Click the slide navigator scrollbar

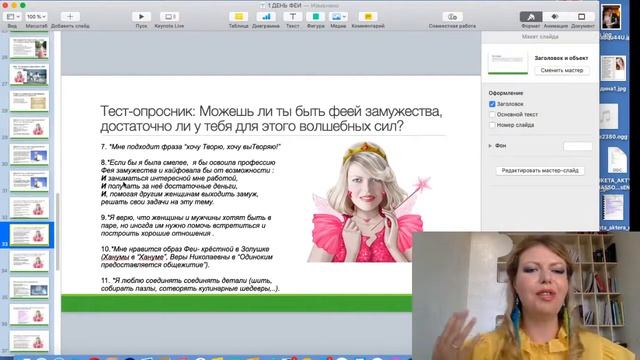click(x=58, y=231)
